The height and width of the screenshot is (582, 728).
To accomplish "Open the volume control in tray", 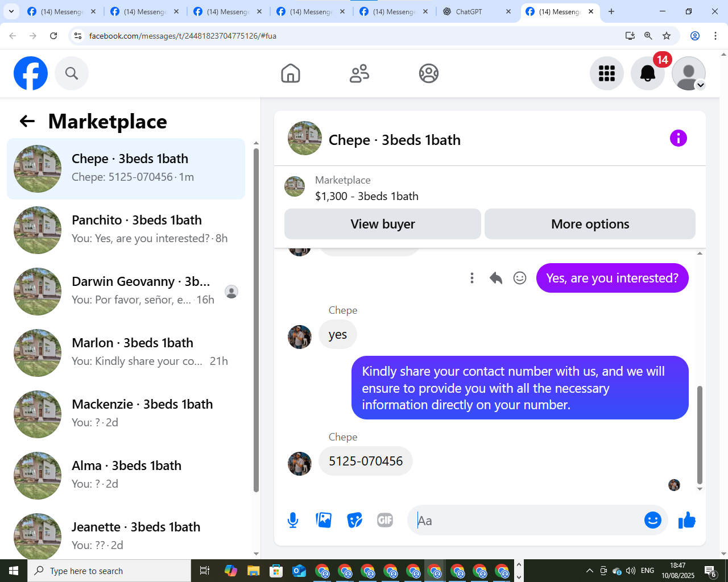I will coord(631,571).
